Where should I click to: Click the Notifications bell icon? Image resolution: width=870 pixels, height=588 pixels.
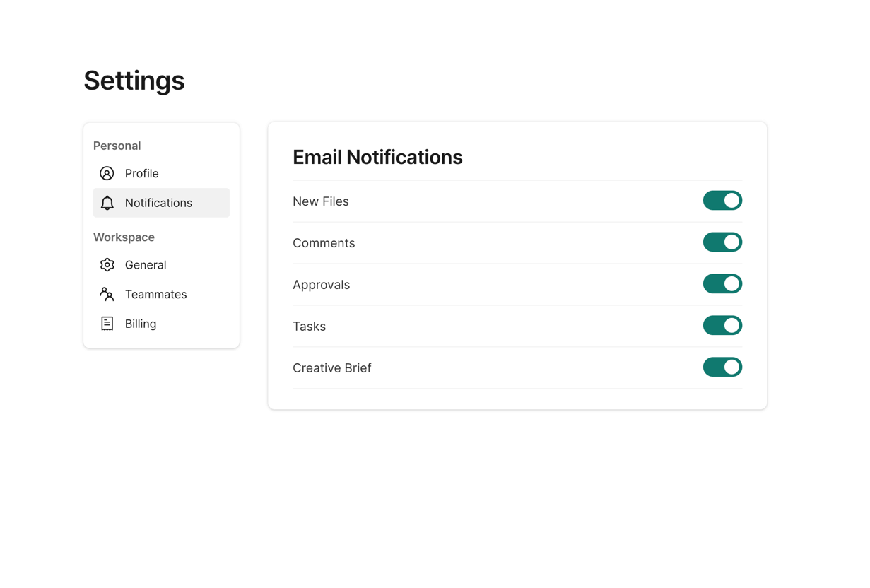point(107,203)
